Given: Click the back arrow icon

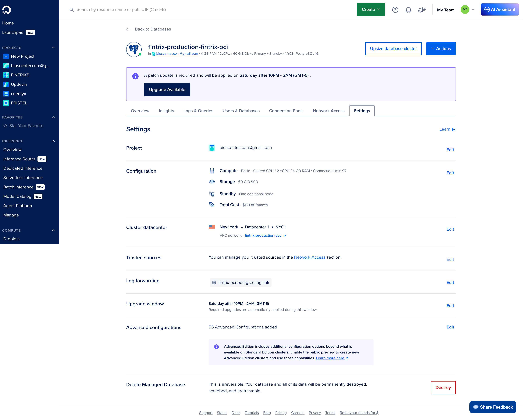Looking at the screenshot, I should 129,29.
